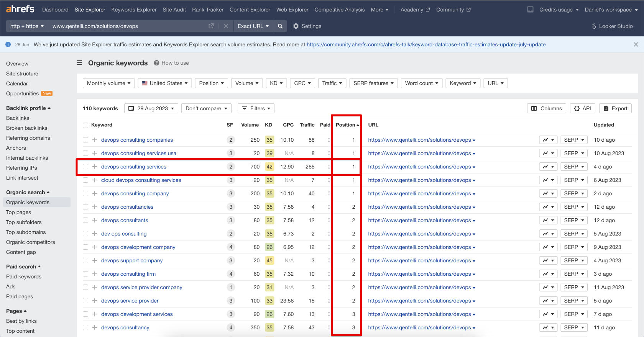Check the devops consultancies row
644x337 pixels.
(x=85, y=207)
